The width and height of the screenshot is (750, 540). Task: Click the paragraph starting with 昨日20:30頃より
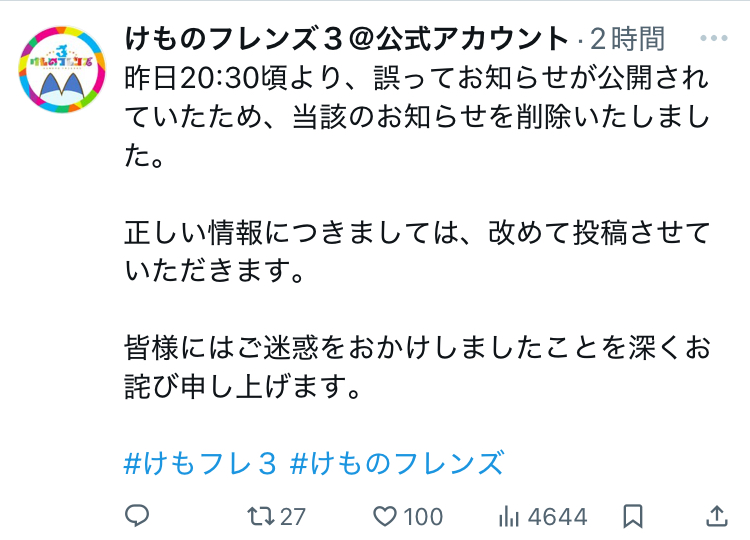(417, 117)
